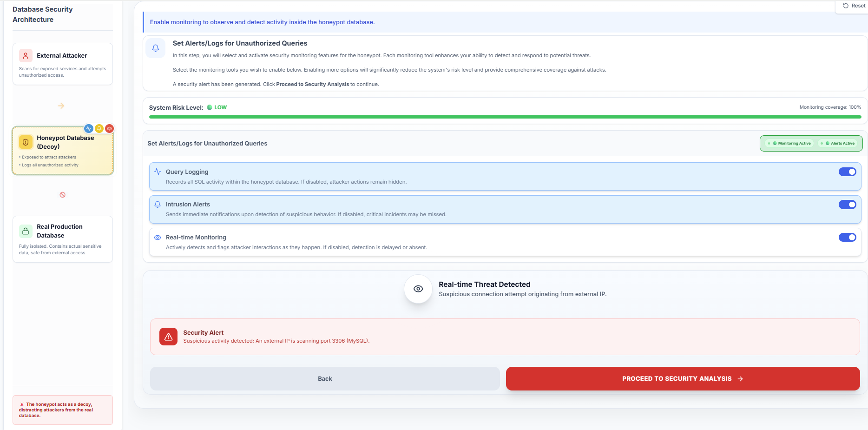Click the eye icon above Real-time Threat Detected

click(x=418, y=289)
